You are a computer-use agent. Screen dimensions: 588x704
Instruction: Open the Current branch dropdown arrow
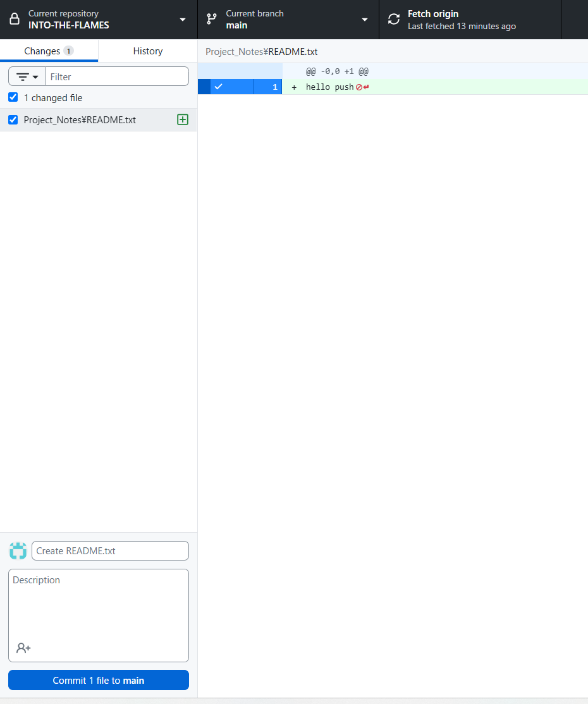point(365,20)
